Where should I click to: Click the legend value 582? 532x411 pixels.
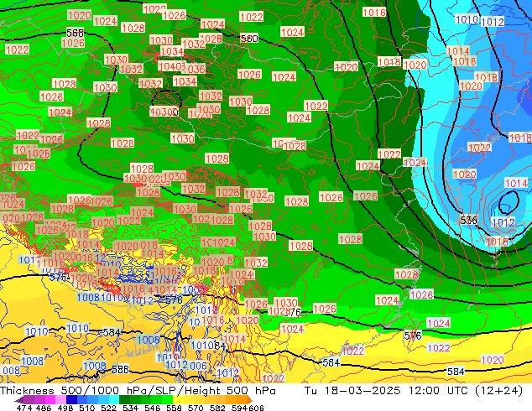[x=217, y=408]
